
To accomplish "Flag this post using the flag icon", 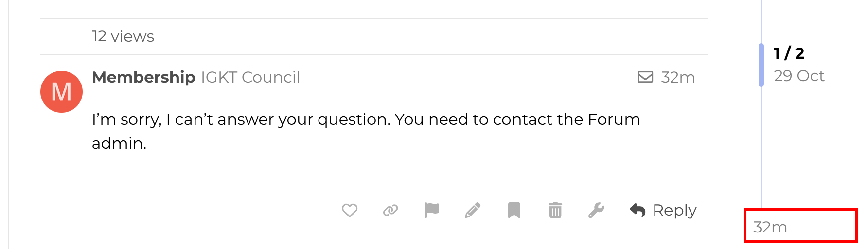I will pyautogui.click(x=431, y=210).
